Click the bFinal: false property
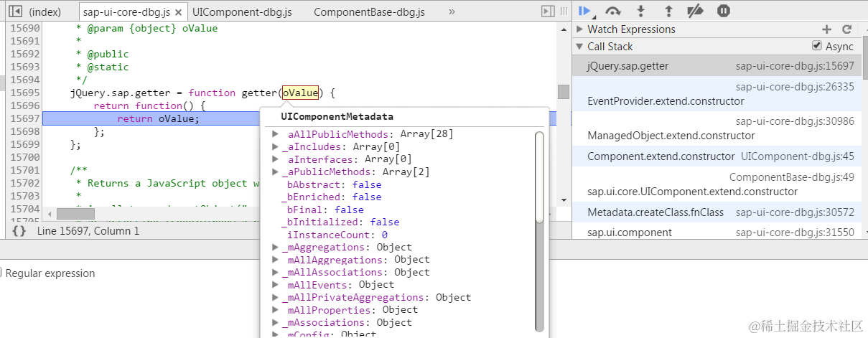This screenshot has height=338, width=868. click(x=325, y=210)
